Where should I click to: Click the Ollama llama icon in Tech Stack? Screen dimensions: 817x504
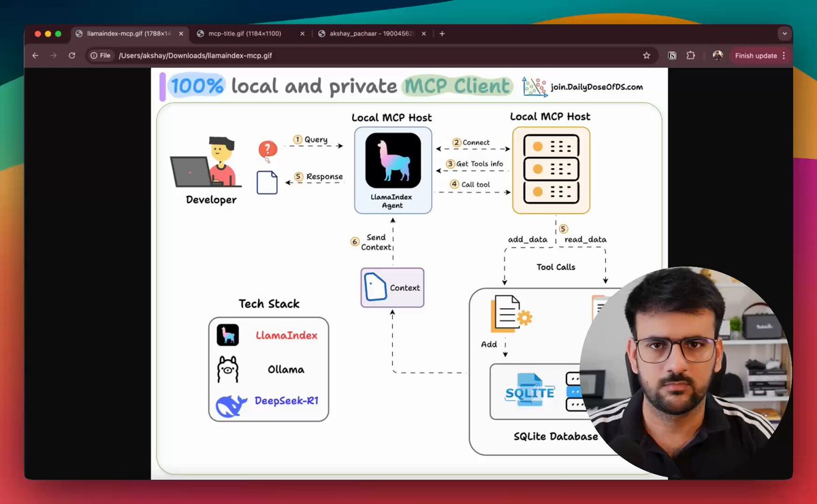(227, 369)
